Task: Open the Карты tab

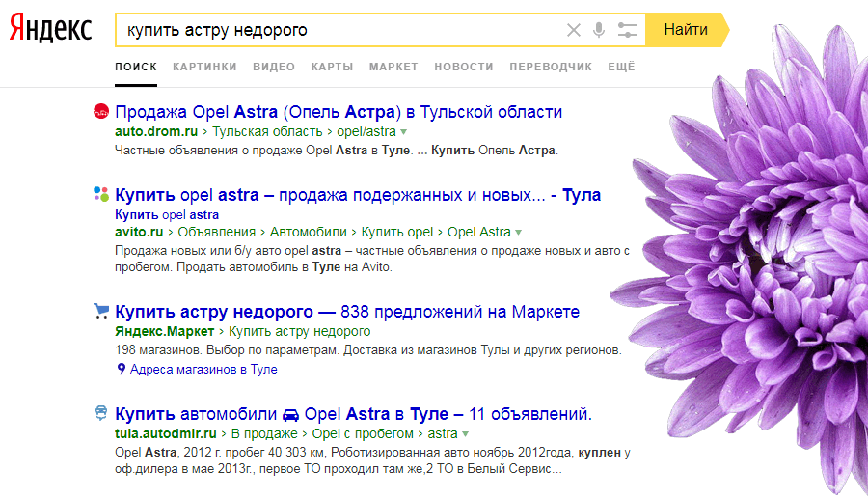Action: click(x=332, y=67)
